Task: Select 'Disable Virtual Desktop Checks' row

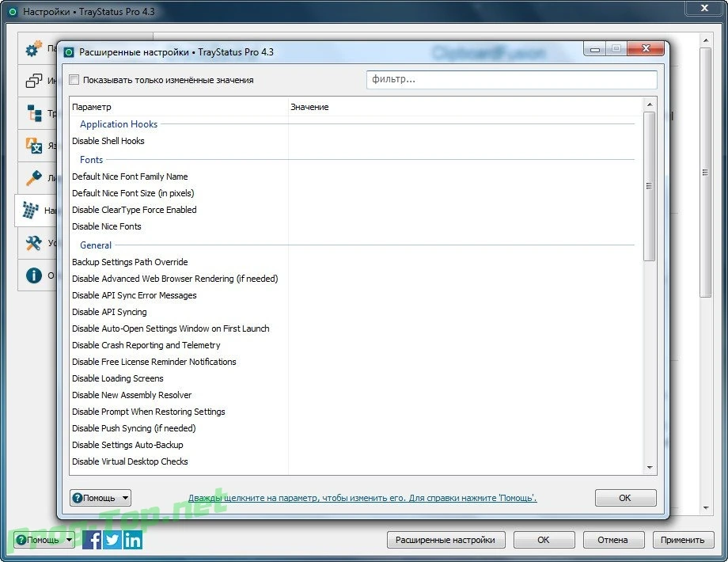Action: pyautogui.click(x=355, y=461)
